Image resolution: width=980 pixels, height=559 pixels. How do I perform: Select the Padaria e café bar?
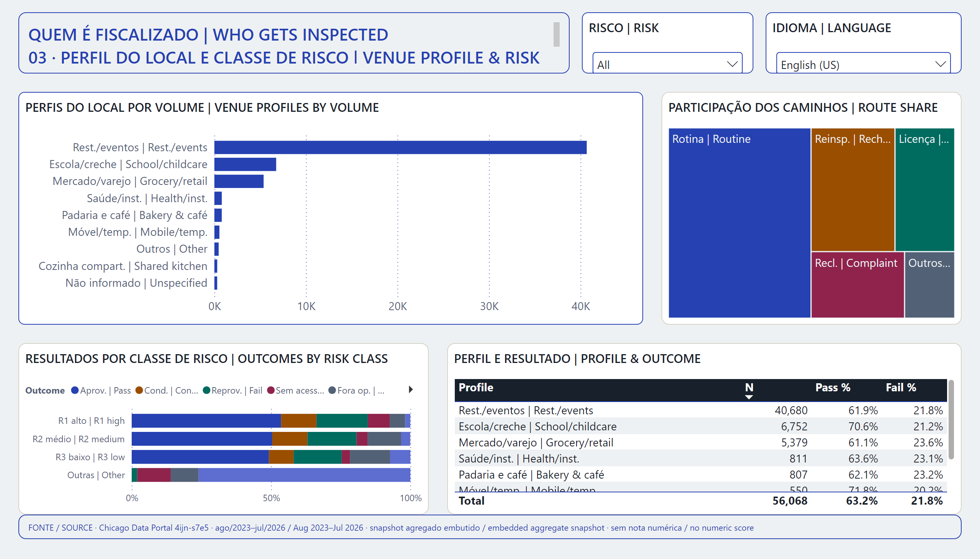tap(218, 215)
